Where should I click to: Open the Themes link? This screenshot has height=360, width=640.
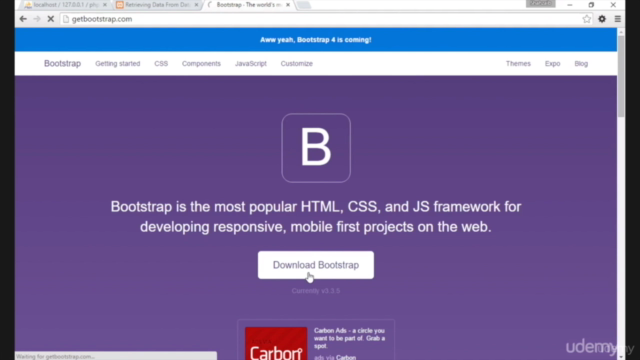pyautogui.click(x=518, y=64)
